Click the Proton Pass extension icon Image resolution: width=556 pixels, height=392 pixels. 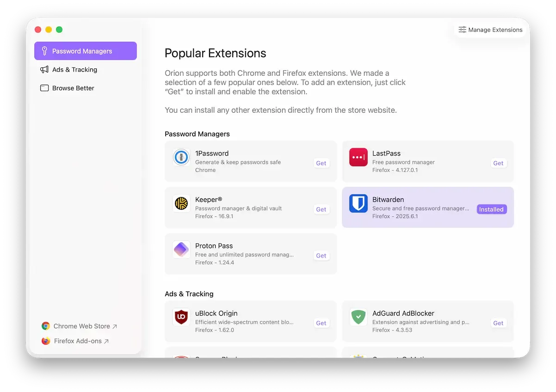click(181, 250)
